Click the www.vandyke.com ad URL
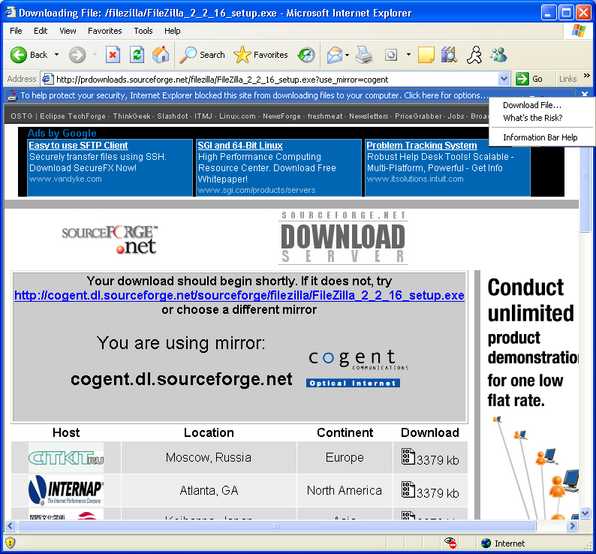Screen dimensions: 596x554 tap(65, 179)
